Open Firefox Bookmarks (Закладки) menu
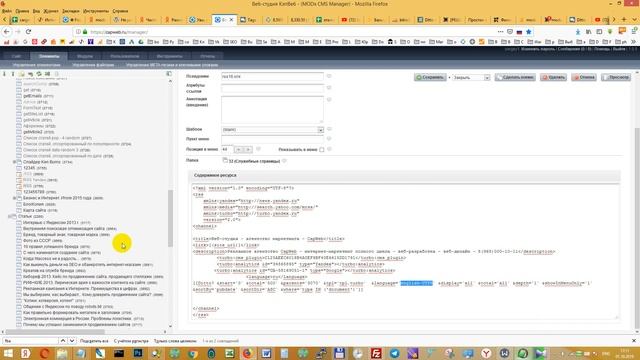640x360 pixels. tap(71, 11)
